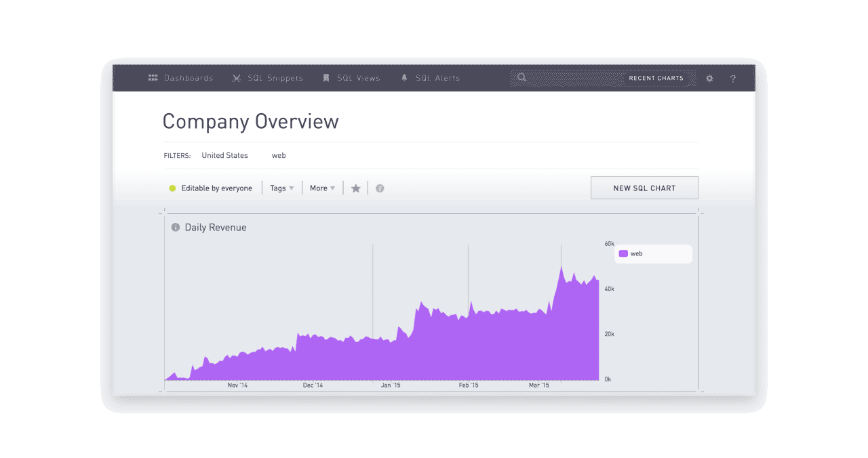Open help with the question mark icon
868x458 pixels.
click(x=732, y=79)
